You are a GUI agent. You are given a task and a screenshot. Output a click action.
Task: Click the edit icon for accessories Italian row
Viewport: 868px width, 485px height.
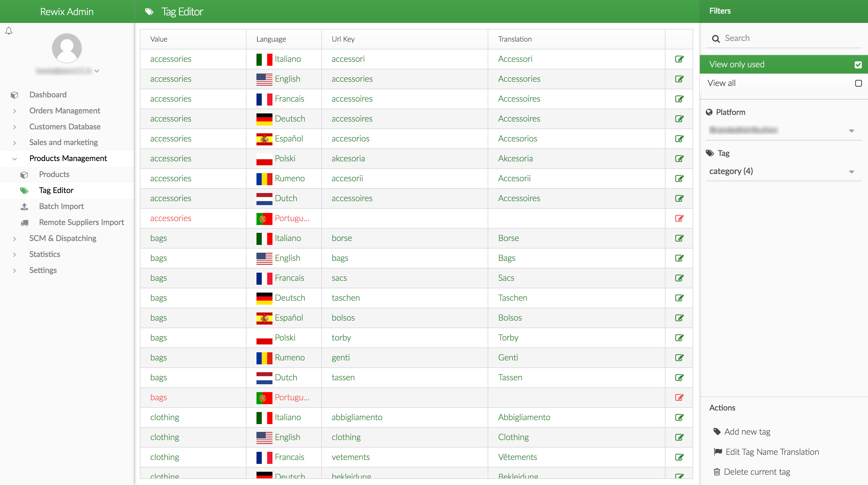680,59
